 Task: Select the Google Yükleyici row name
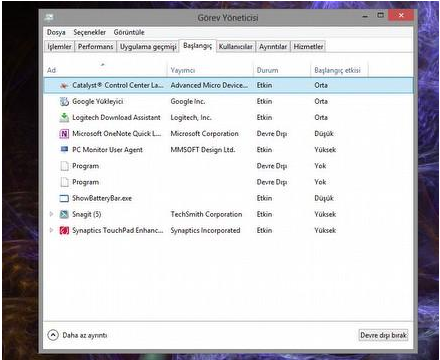(98, 101)
